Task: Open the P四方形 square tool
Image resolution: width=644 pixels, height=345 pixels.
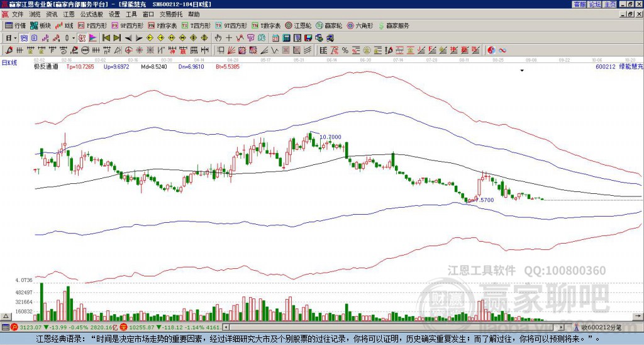Action: 92,25
